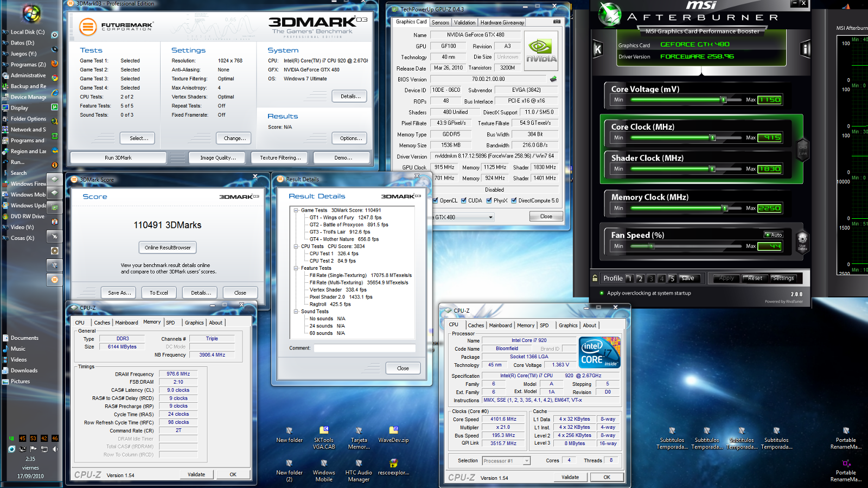The width and height of the screenshot is (868, 488).
Task: Click the Windows Start orb
Action: (x=32, y=13)
